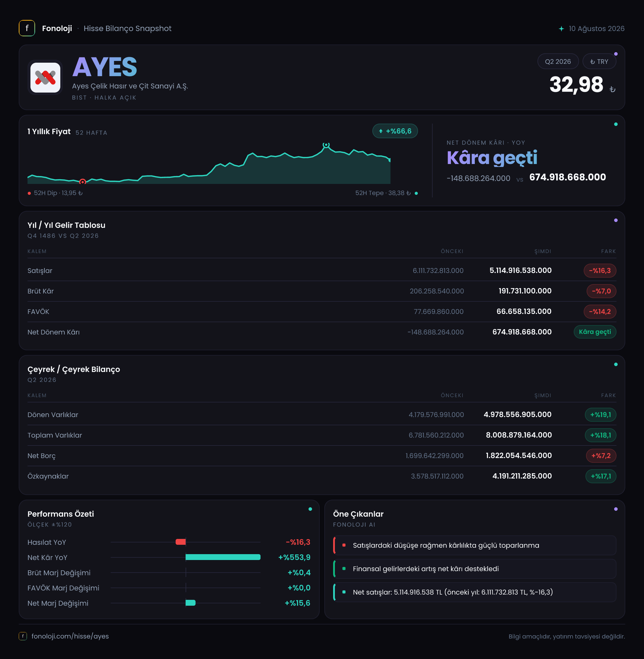This screenshot has height=659, width=644.
Task: Click the teal 52-week high marker on chart
Action: [326, 145]
